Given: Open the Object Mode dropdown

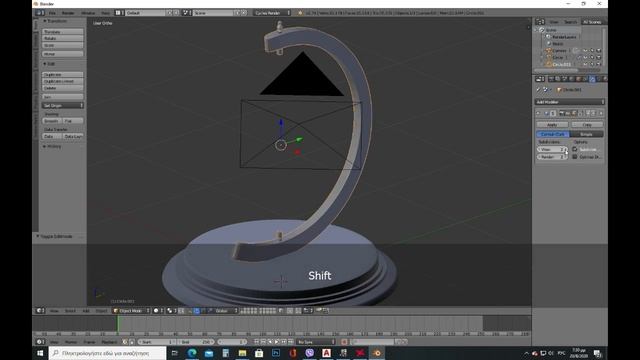Looking at the screenshot, I should click(x=132, y=311).
